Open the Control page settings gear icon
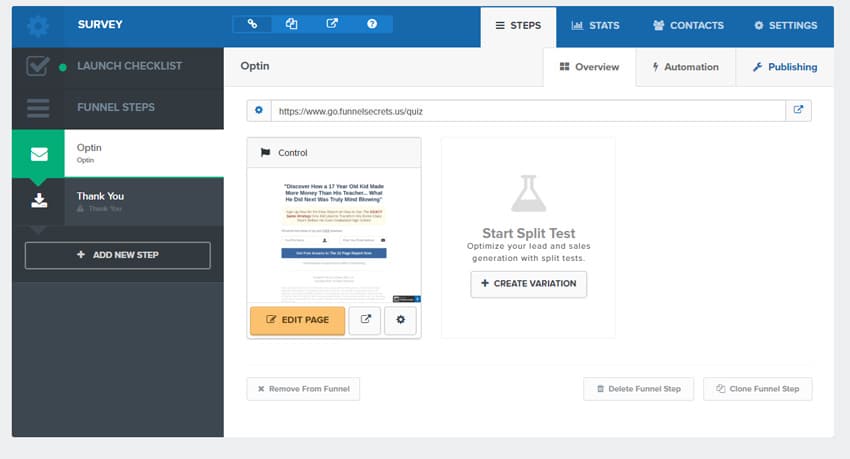Viewport: 850px width, 459px height. (400, 320)
